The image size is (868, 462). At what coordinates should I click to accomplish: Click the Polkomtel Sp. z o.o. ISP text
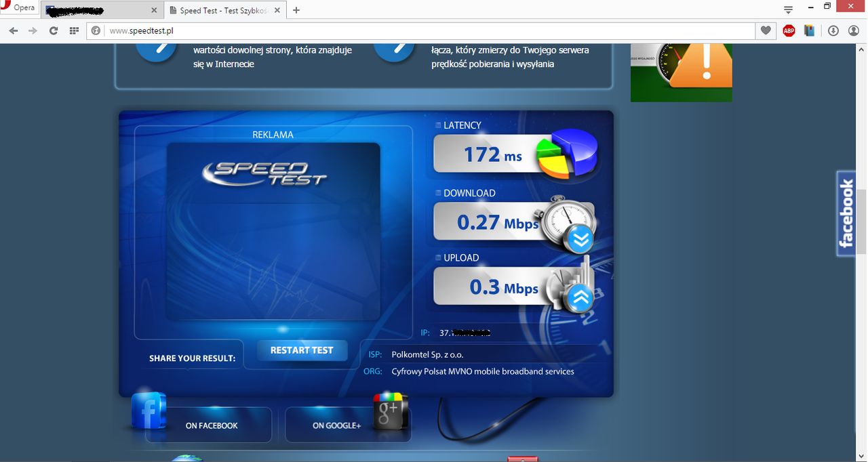pyautogui.click(x=428, y=354)
